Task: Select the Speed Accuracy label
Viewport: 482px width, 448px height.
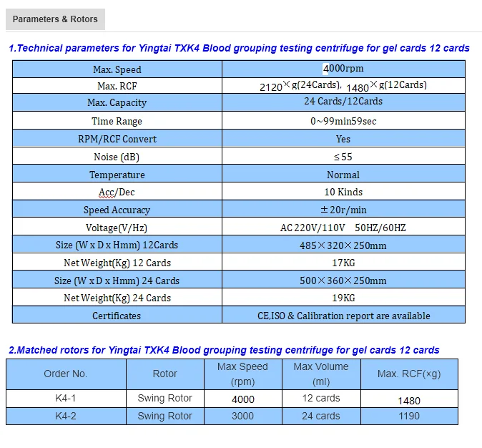Action: pos(117,210)
